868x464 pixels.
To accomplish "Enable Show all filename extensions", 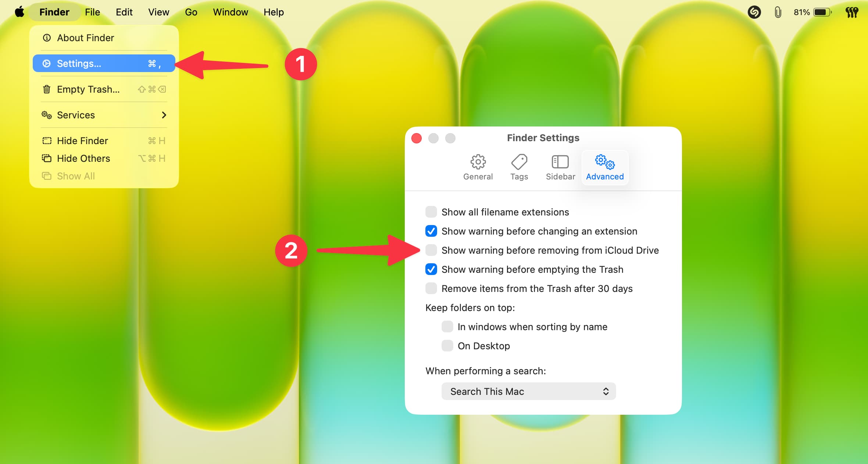I will pyautogui.click(x=431, y=212).
